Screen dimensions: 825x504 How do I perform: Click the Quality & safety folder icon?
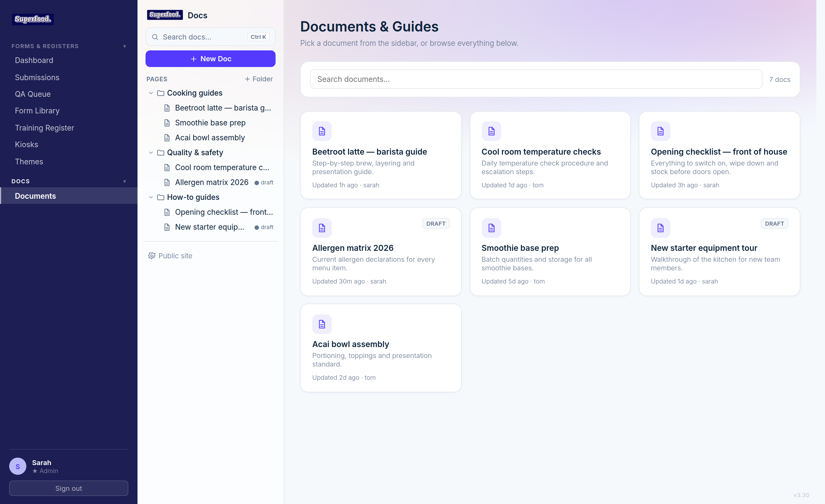pos(161,153)
